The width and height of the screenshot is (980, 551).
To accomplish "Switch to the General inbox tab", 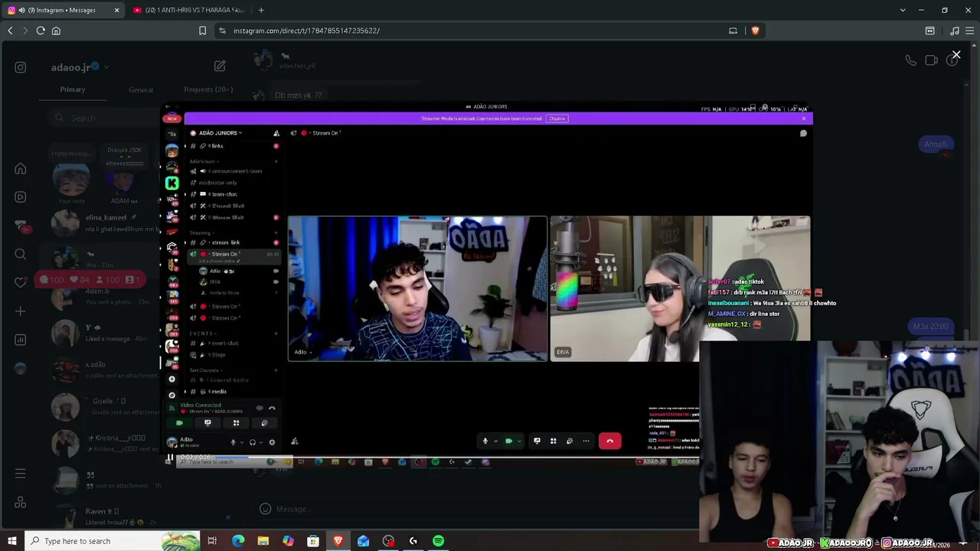I will [x=141, y=90].
